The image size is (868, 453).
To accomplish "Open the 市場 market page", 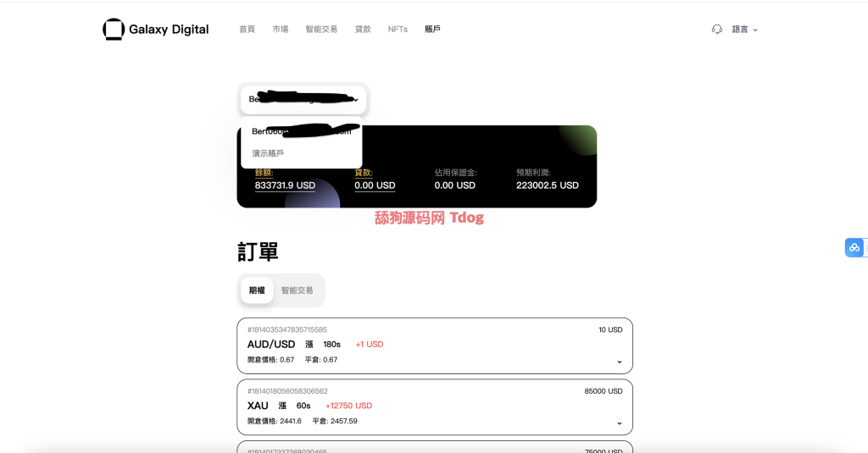I will pos(280,30).
